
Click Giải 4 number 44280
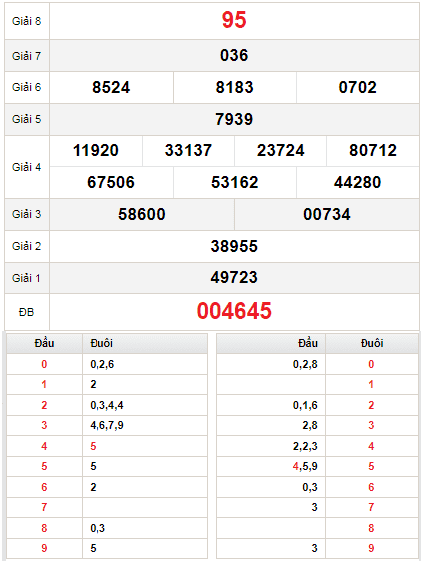pos(358,182)
